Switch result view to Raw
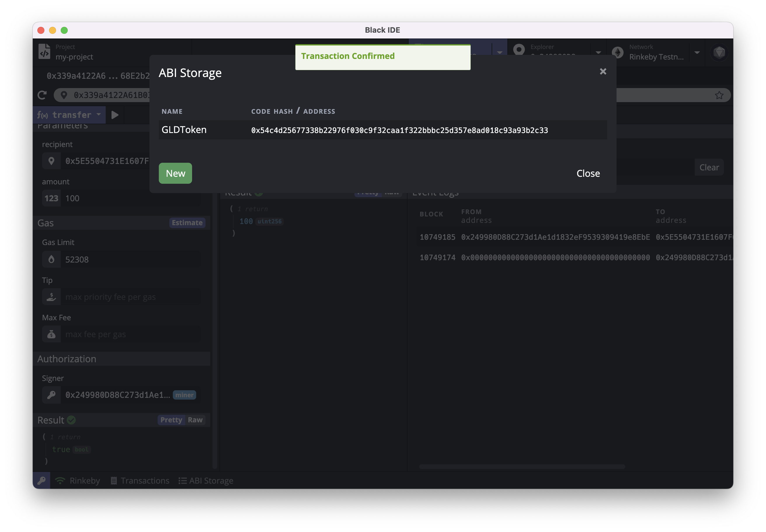Screen dimensions: 766x532 pyautogui.click(x=195, y=420)
